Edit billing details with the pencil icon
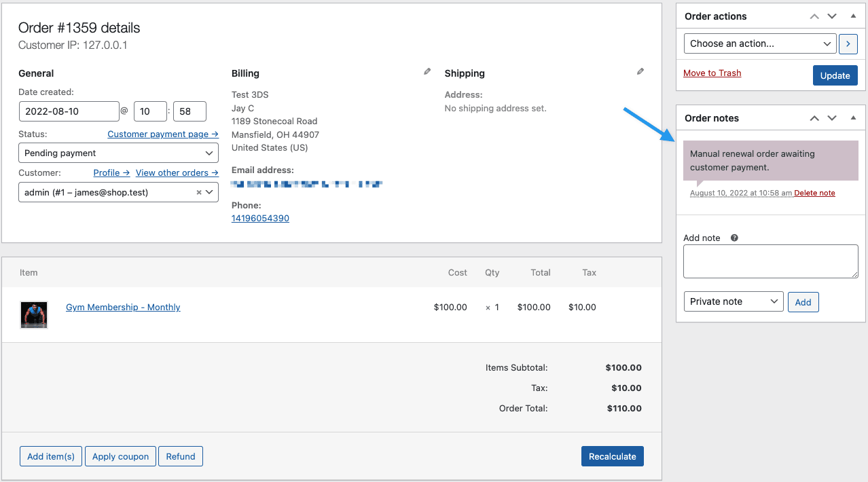The width and height of the screenshot is (868, 482). click(427, 71)
